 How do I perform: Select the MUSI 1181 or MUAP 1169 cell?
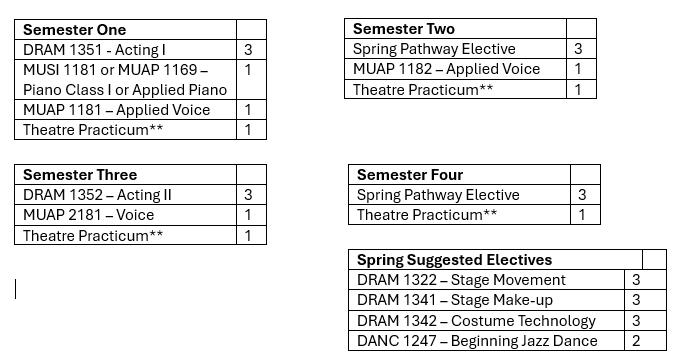(x=126, y=79)
